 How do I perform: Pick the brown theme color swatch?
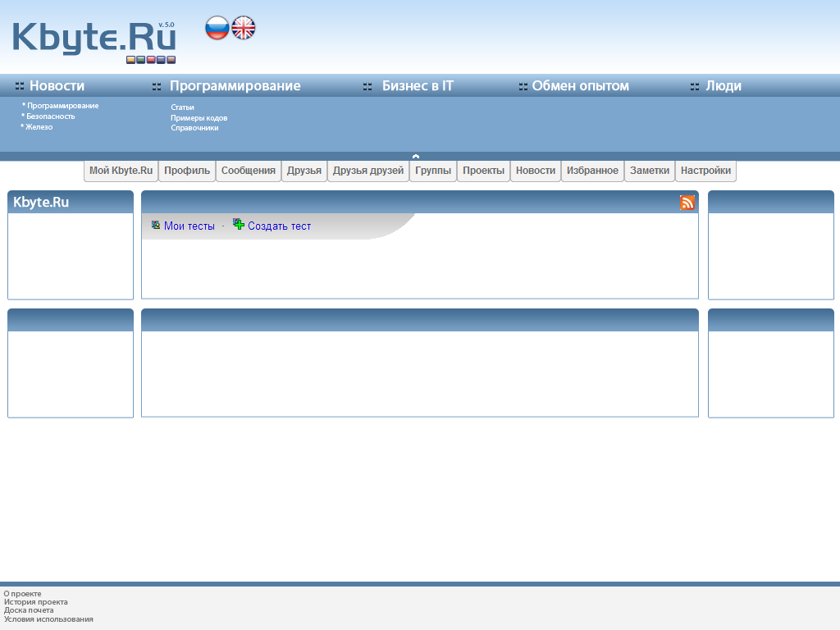point(171,60)
